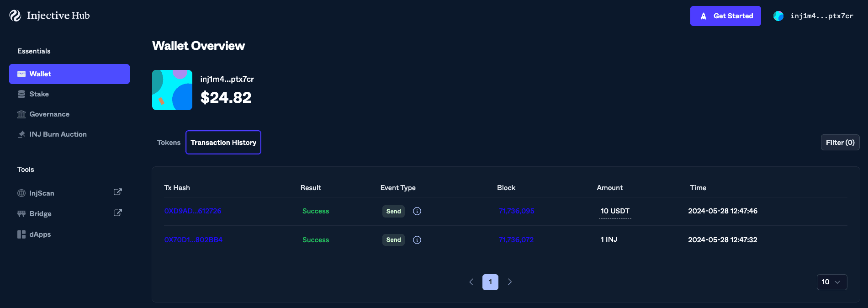Open block 71,736,072
This screenshot has width=868, height=308.
pos(516,240)
